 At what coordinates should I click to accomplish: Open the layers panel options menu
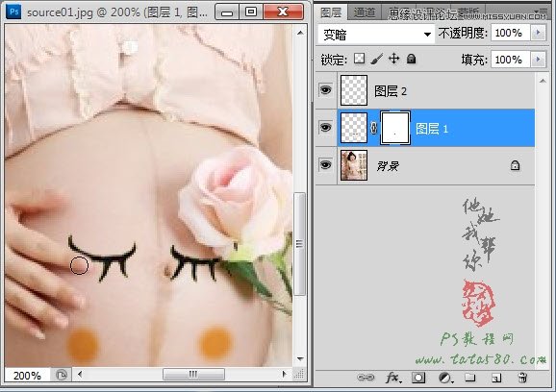coord(543,12)
